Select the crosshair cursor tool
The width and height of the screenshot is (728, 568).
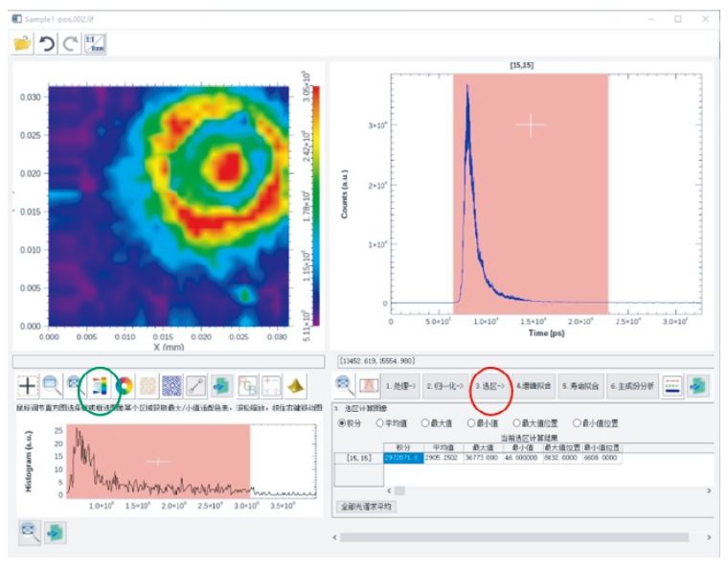(28, 386)
